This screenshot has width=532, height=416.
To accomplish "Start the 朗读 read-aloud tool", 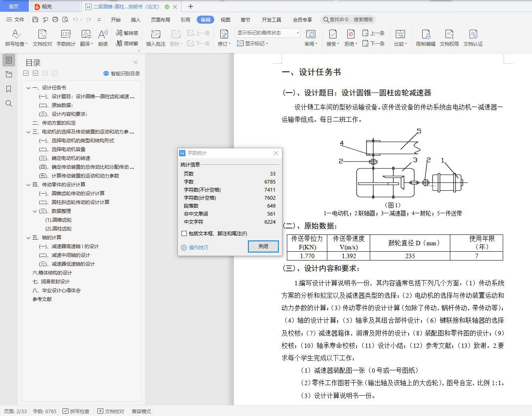I will coord(103,38).
